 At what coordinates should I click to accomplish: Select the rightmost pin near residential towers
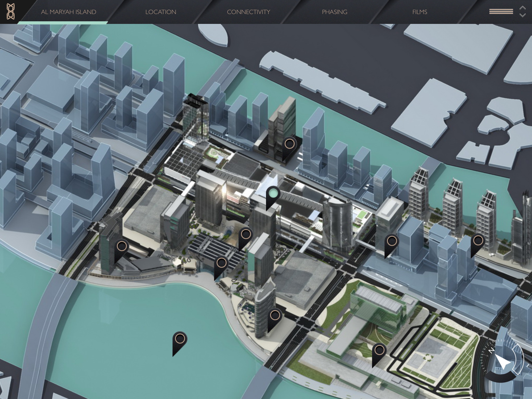478,241
